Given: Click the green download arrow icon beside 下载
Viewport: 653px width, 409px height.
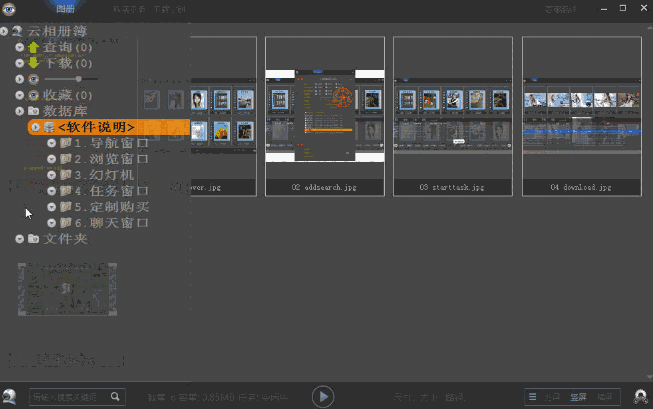Looking at the screenshot, I should pos(33,62).
